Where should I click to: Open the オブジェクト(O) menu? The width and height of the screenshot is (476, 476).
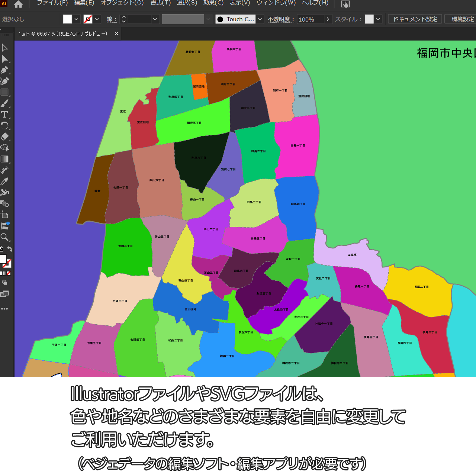coord(122,3)
